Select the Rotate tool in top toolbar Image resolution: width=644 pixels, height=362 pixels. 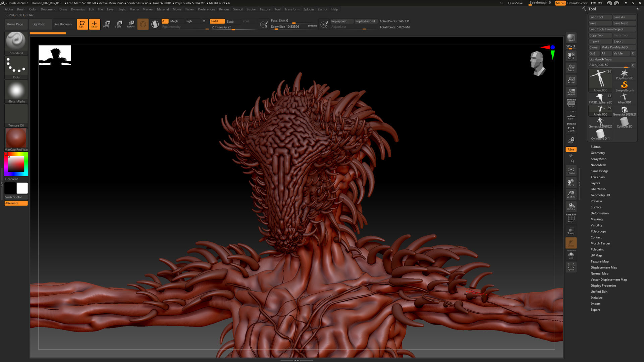pyautogui.click(x=131, y=24)
